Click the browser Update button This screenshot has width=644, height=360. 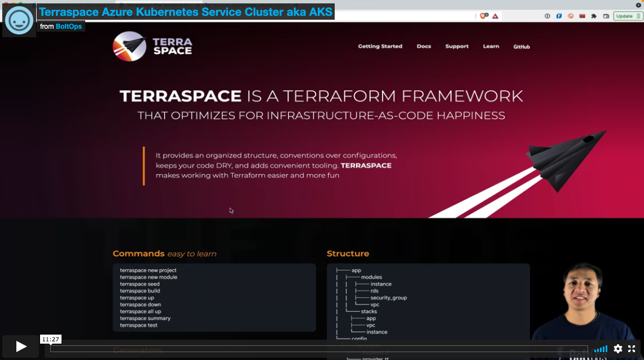(x=628, y=16)
